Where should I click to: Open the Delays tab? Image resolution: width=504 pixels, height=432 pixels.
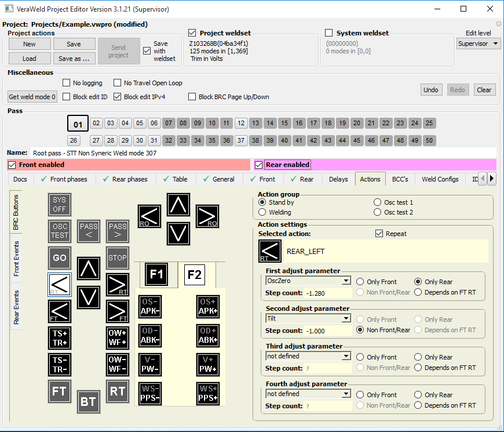tap(338, 179)
